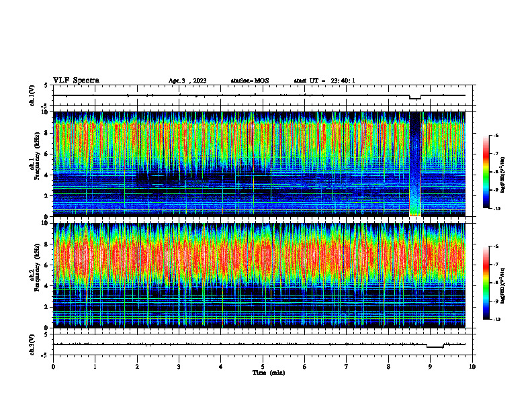Screen dimensions: 532x411
Task: Click the "Time (min)" x-axis label
Action: click(x=269, y=373)
